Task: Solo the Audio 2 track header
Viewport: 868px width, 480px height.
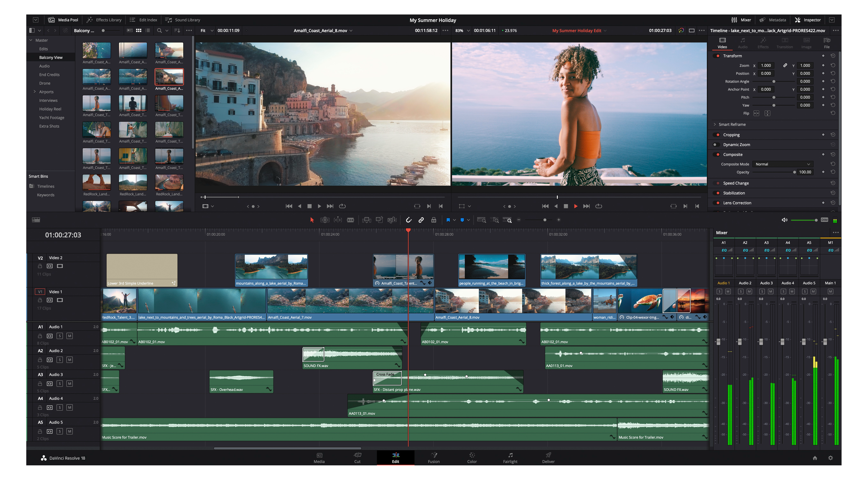Action: [x=60, y=360]
